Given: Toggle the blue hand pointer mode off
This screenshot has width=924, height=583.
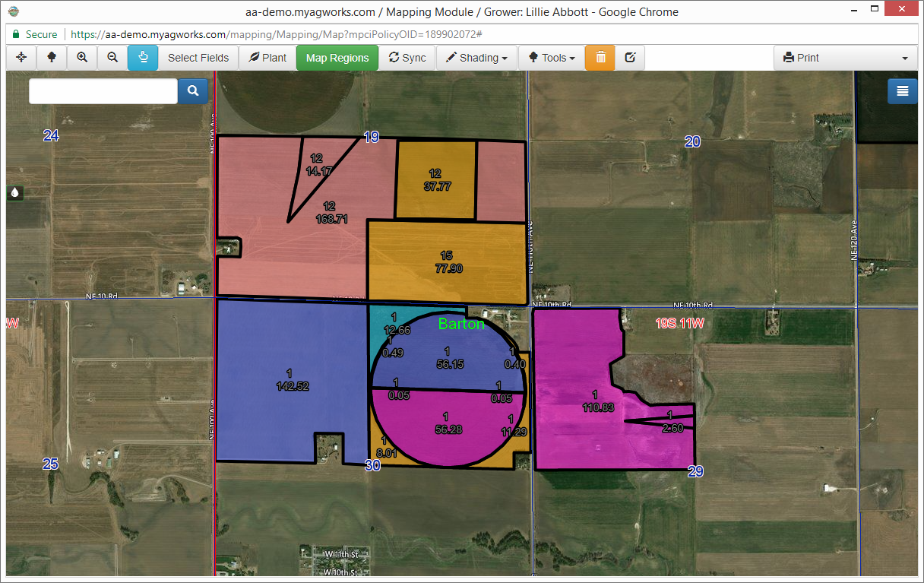Looking at the screenshot, I should pos(143,57).
